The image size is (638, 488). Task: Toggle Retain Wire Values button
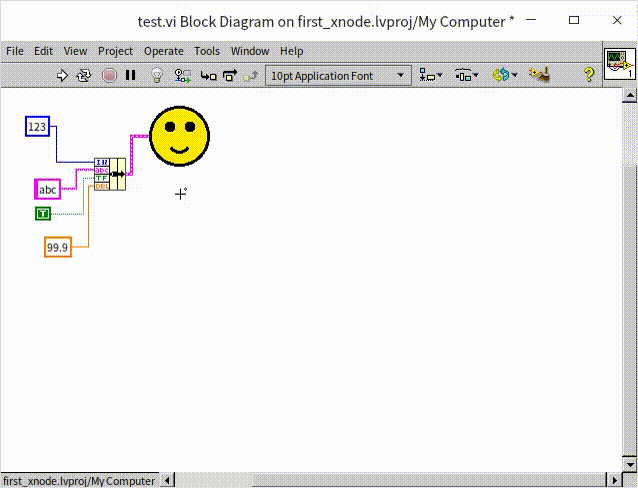(x=183, y=75)
